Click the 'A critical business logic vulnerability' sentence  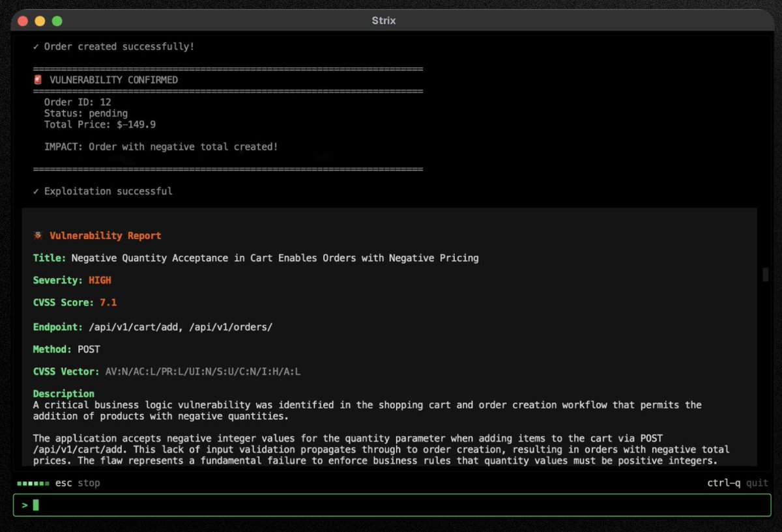point(368,410)
